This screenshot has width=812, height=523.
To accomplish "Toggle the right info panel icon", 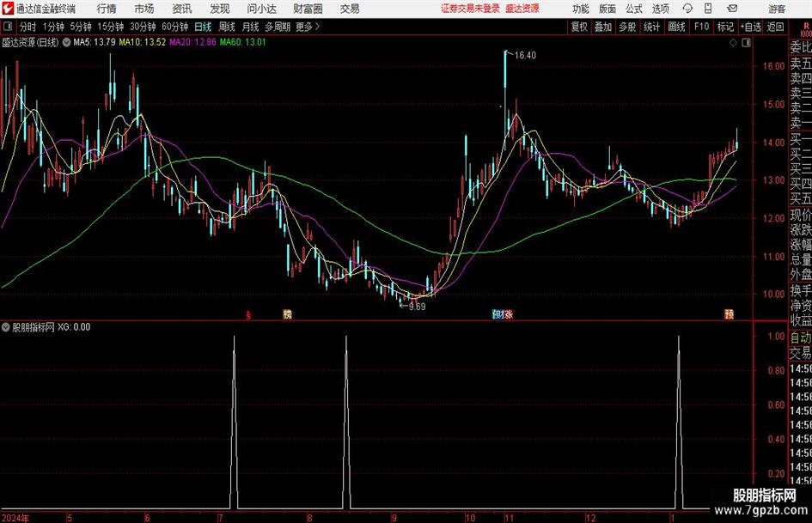I will [746, 42].
